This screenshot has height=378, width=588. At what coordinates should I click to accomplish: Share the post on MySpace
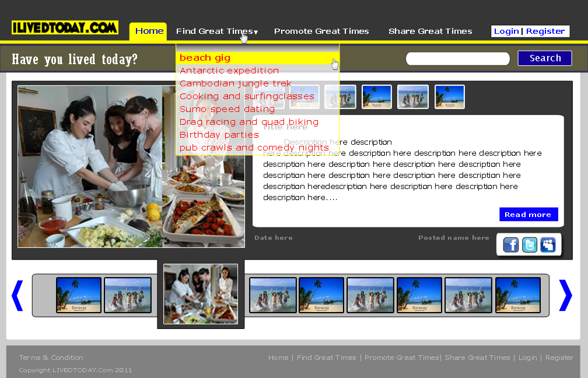coord(548,244)
